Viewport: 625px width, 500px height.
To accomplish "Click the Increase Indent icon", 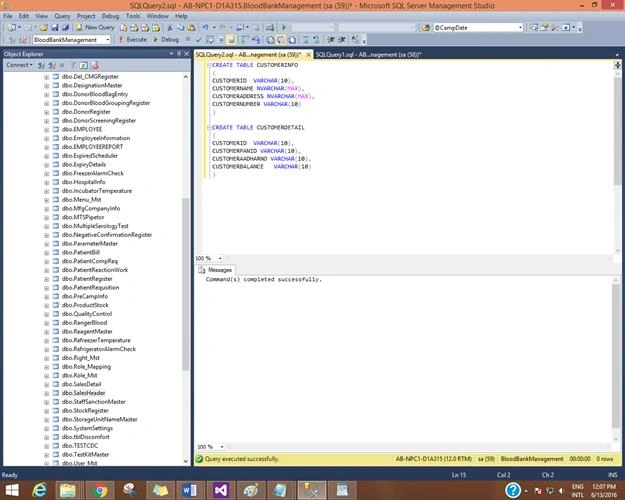I will (342, 39).
